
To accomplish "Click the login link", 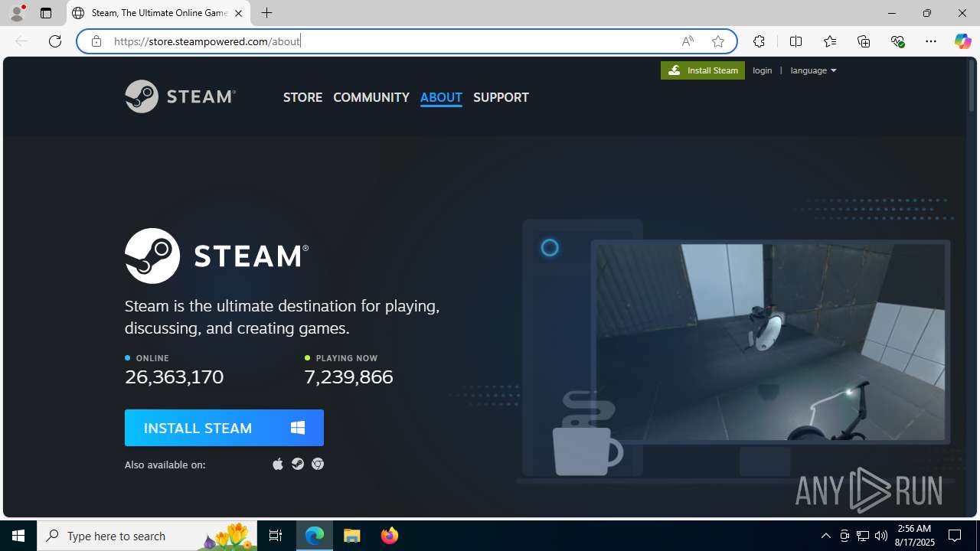I will click(763, 70).
